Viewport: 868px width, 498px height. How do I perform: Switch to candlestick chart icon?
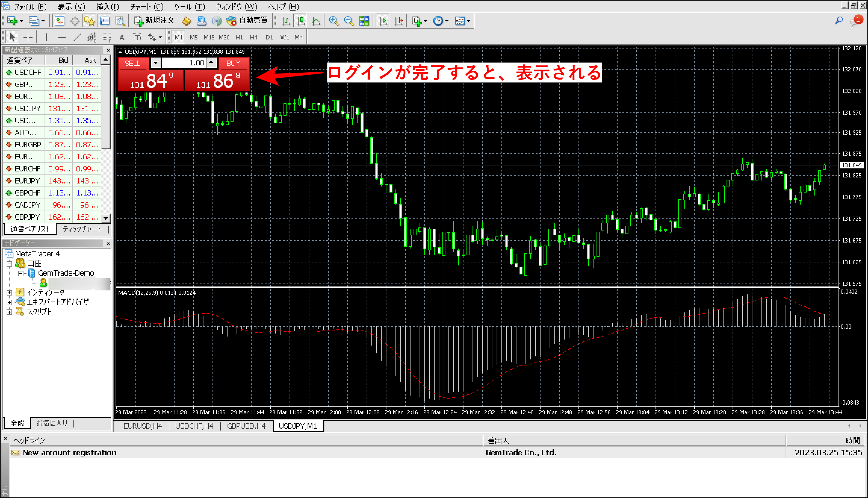(301, 21)
